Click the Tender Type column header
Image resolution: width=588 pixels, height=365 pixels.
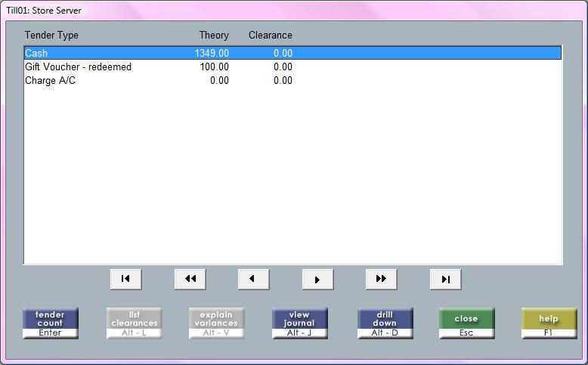[51, 36]
